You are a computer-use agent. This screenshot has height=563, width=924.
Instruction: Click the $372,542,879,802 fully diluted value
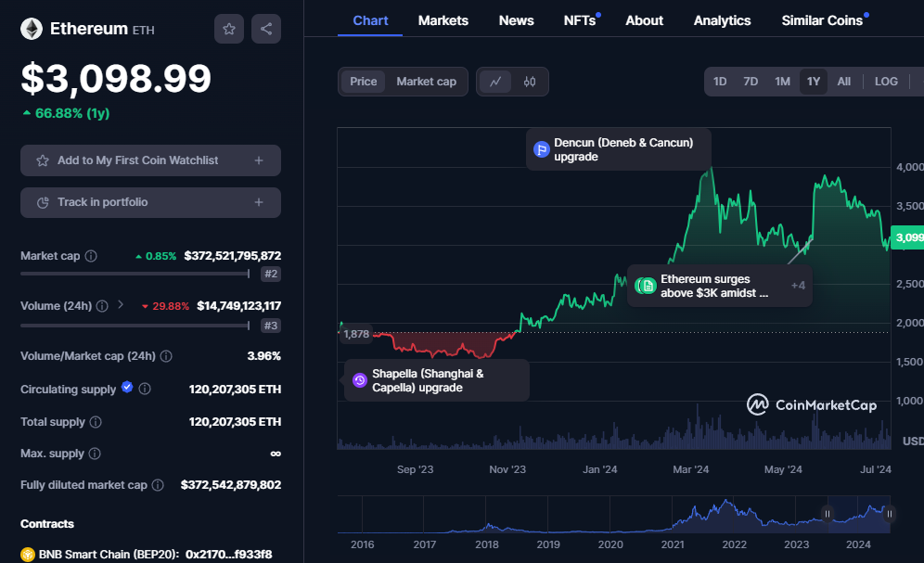[230, 485]
